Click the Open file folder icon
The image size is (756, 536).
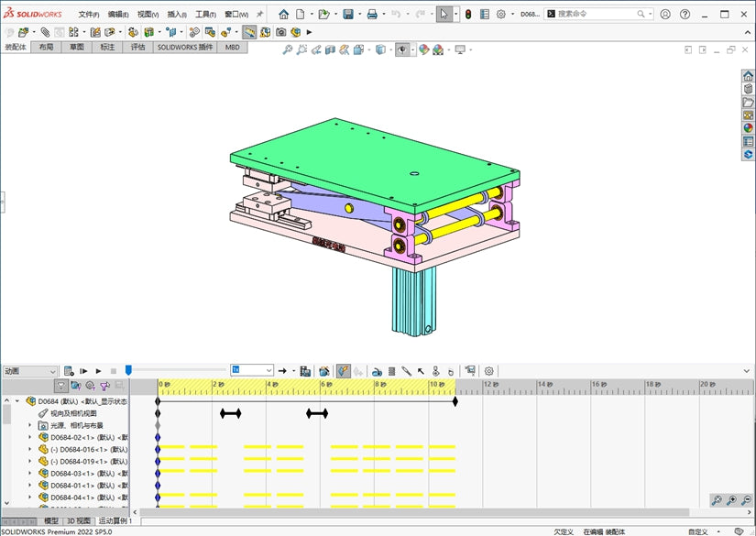click(324, 15)
